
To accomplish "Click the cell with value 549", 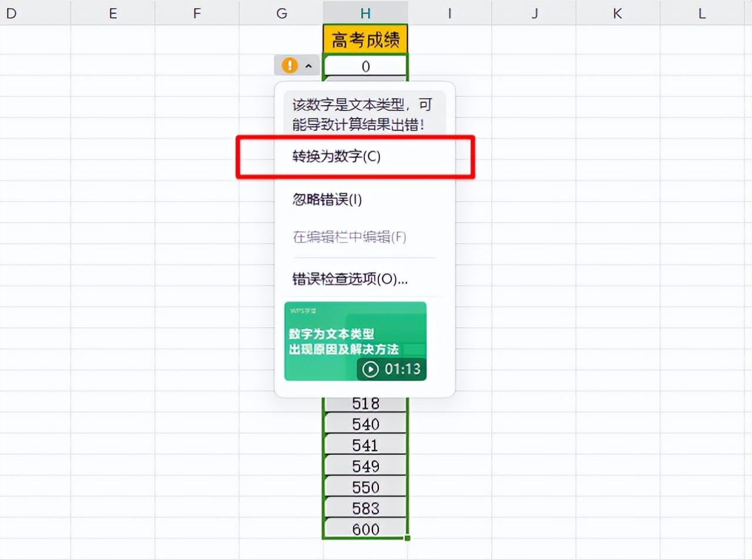I will tap(365, 466).
